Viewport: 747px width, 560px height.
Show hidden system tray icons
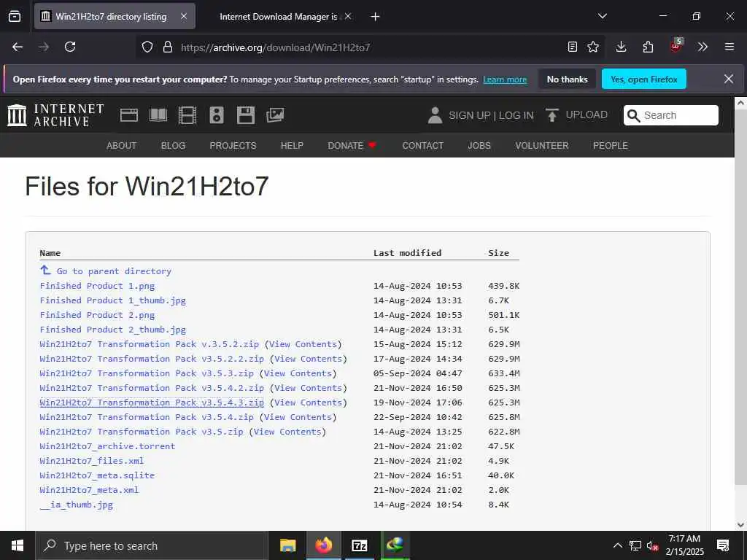(x=617, y=545)
